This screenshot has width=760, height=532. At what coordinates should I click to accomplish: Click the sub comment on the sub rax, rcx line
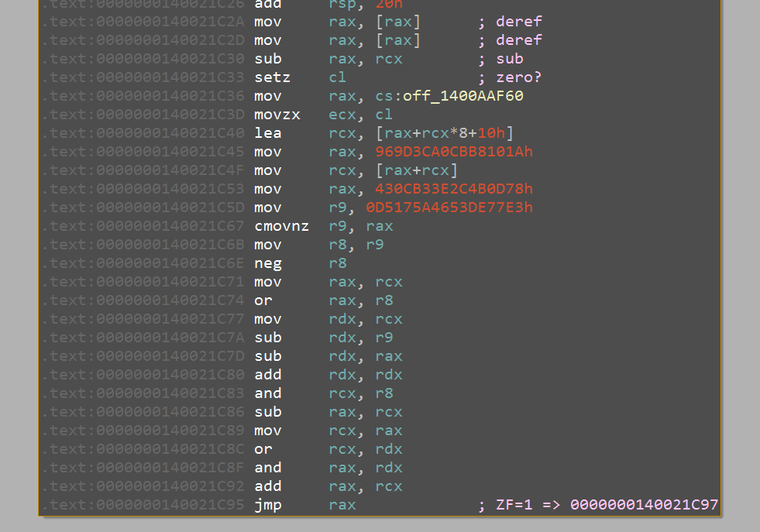coord(507,58)
